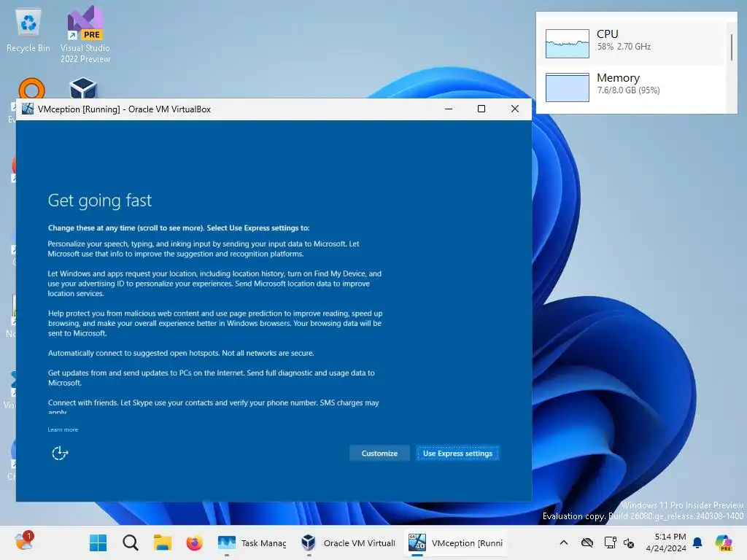
Task: Click the Ease of Access icon
Action: (60, 454)
